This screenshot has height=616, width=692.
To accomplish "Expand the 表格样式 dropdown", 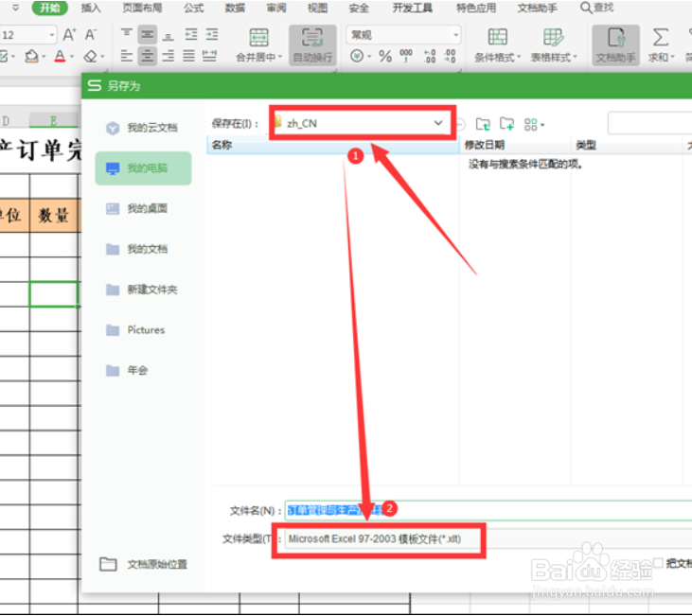I will pyautogui.click(x=575, y=58).
